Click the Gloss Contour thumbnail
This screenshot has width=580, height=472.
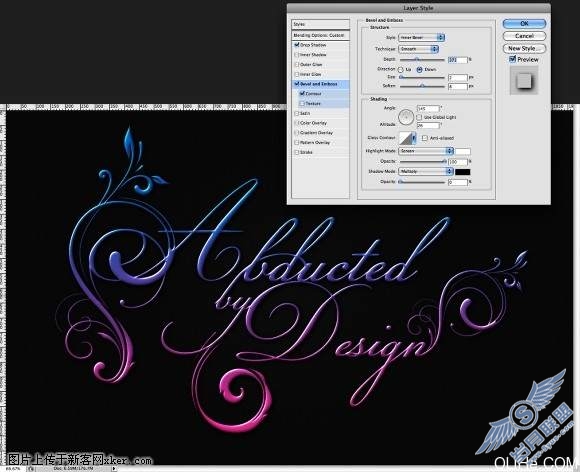(x=405, y=138)
